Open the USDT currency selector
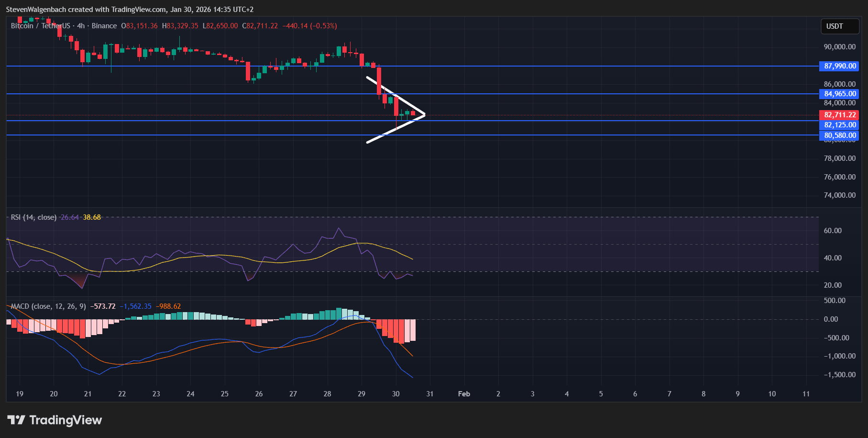The width and height of the screenshot is (868, 438). click(840, 26)
